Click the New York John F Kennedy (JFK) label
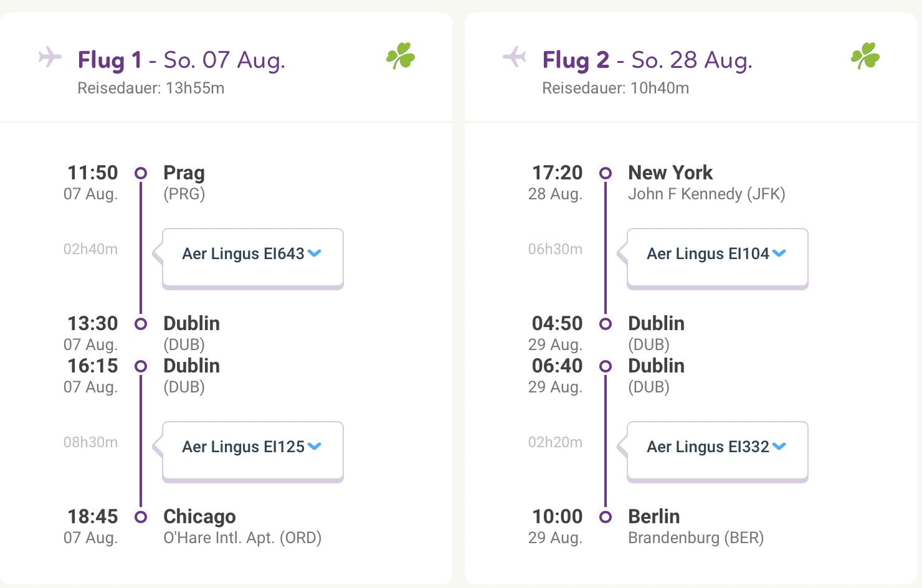The height and width of the screenshot is (588, 922). (706, 183)
